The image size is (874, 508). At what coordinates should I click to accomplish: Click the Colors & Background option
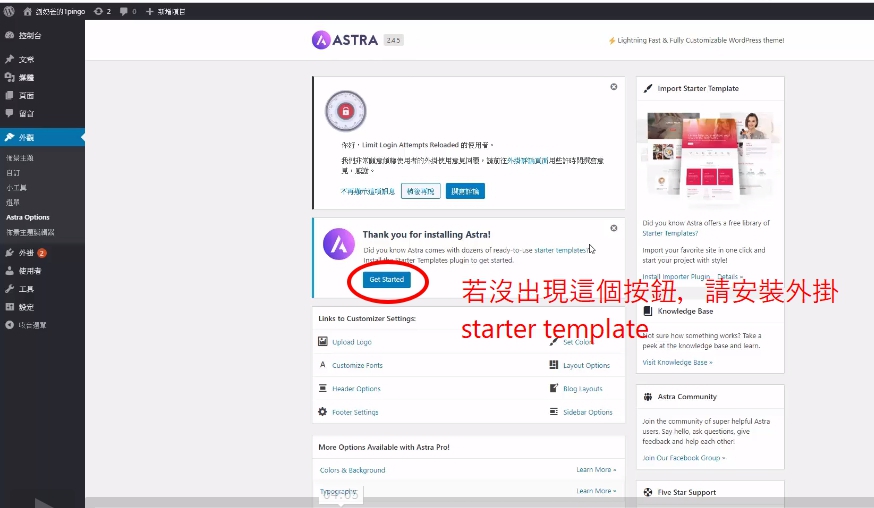tap(352, 471)
